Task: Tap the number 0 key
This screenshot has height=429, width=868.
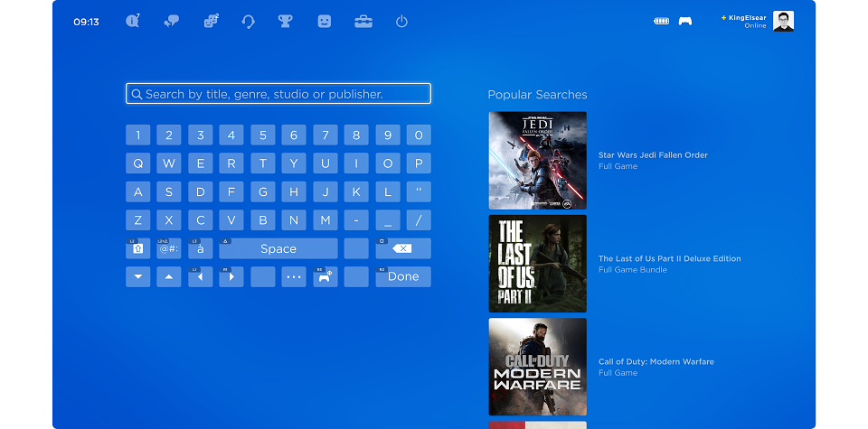Action: 419,135
